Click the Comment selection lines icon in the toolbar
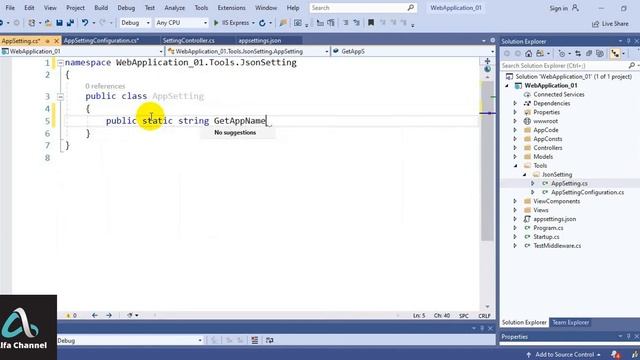 (345, 23)
